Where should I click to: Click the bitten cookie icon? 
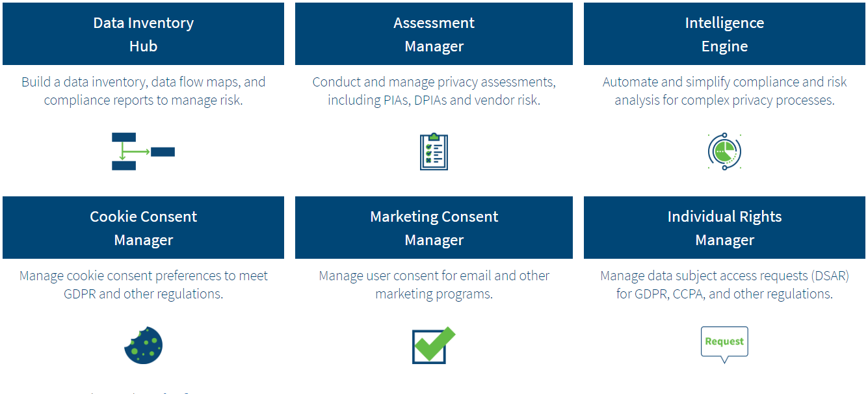click(x=143, y=345)
